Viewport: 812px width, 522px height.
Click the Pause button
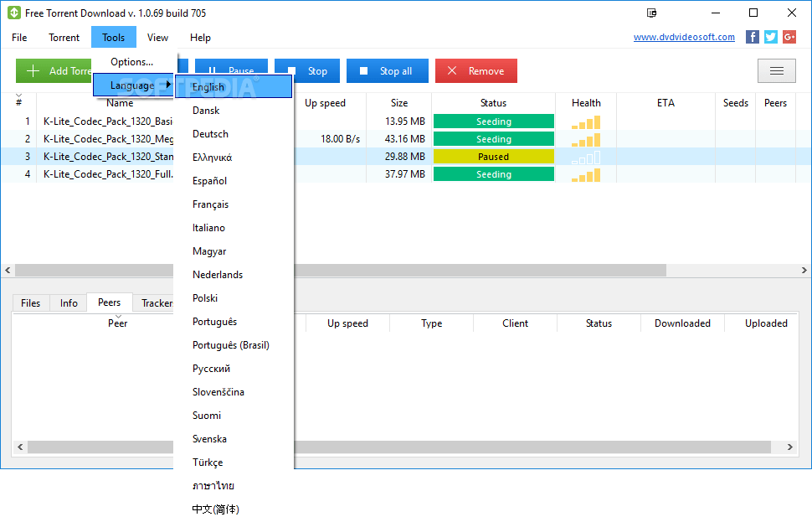(x=231, y=66)
